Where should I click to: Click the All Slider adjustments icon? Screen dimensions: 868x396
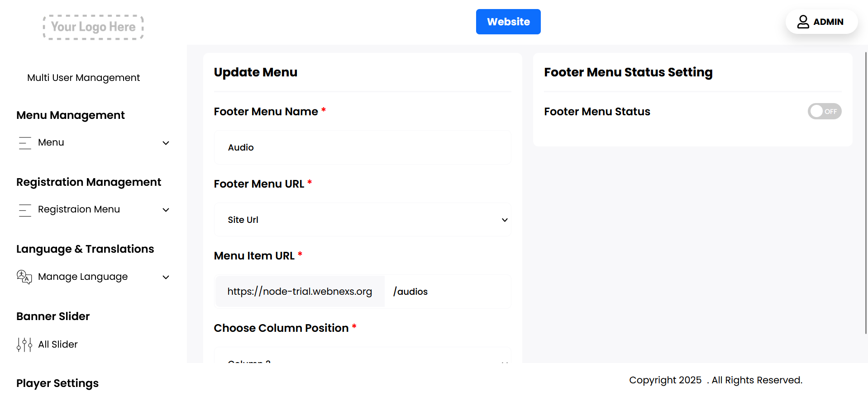[24, 344]
